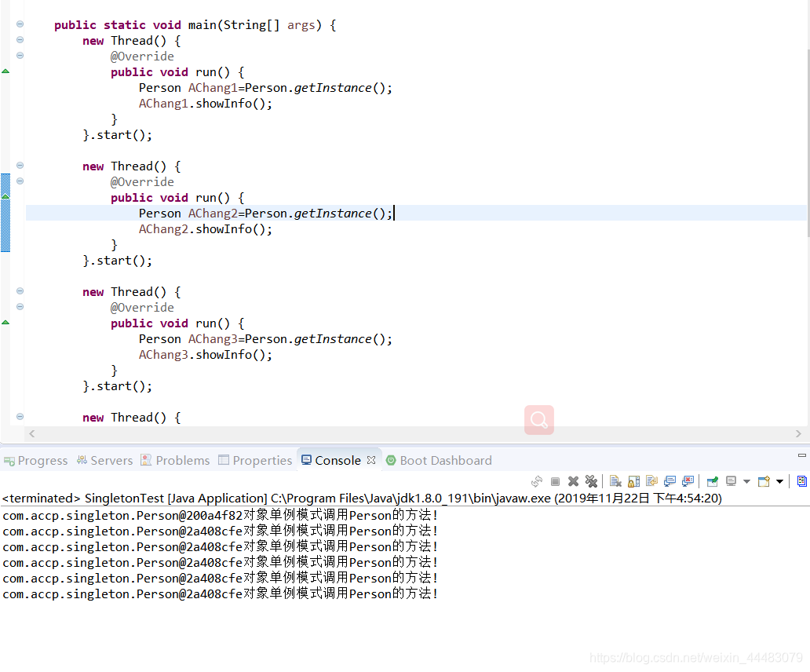Screen dimensions: 810x672
Task: Click the Terminate square button in console toolbar
Action: tap(556, 481)
